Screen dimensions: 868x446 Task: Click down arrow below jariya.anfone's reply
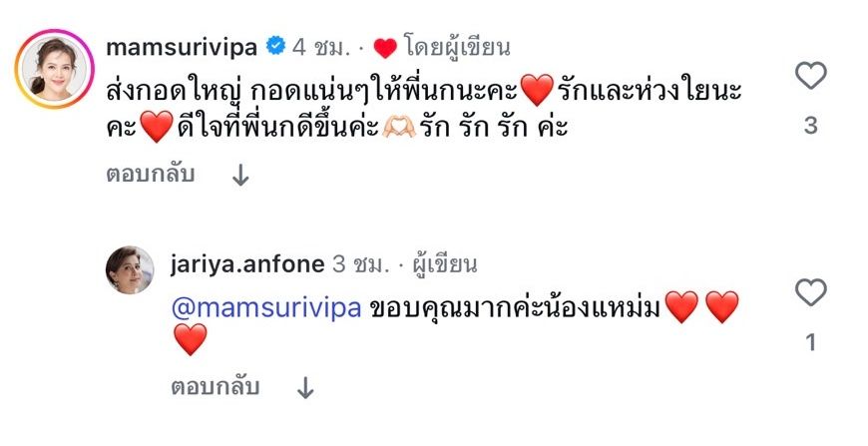point(305,386)
